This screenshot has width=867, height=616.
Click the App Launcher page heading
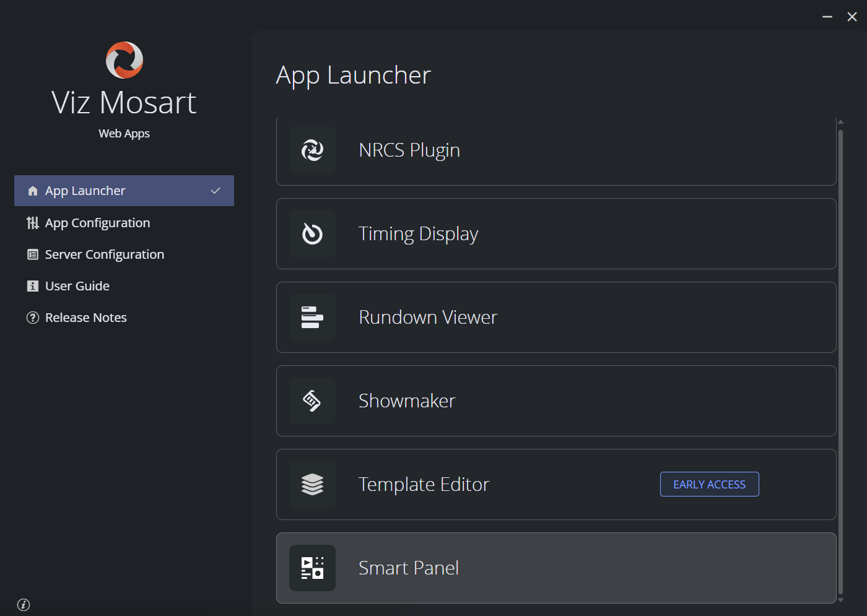354,76
